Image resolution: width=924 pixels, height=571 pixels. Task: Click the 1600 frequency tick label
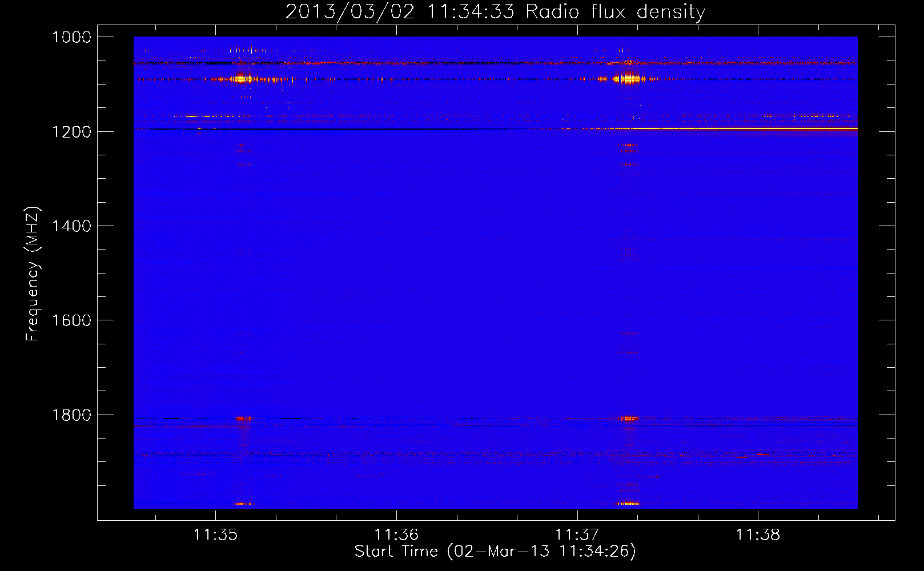(x=71, y=320)
